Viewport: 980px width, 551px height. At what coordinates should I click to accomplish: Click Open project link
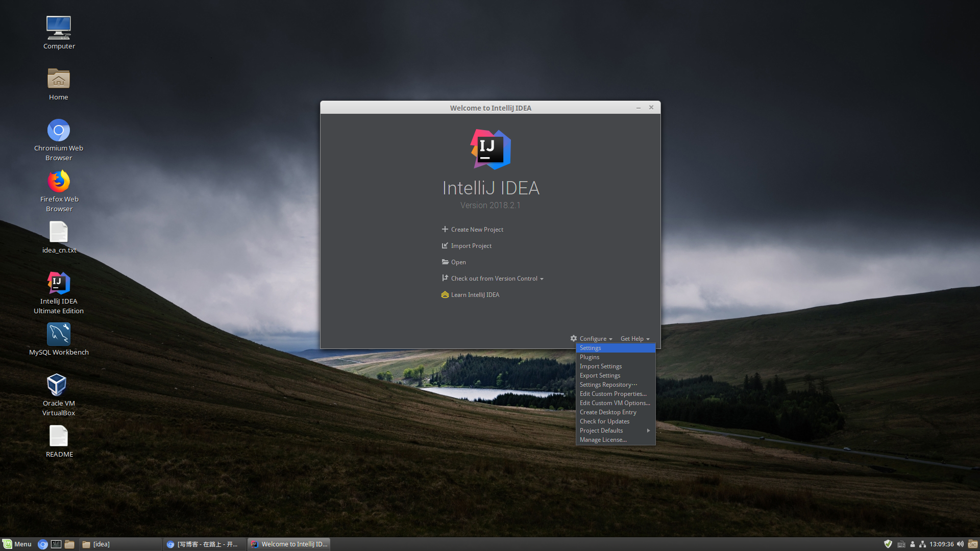pyautogui.click(x=458, y=262)
